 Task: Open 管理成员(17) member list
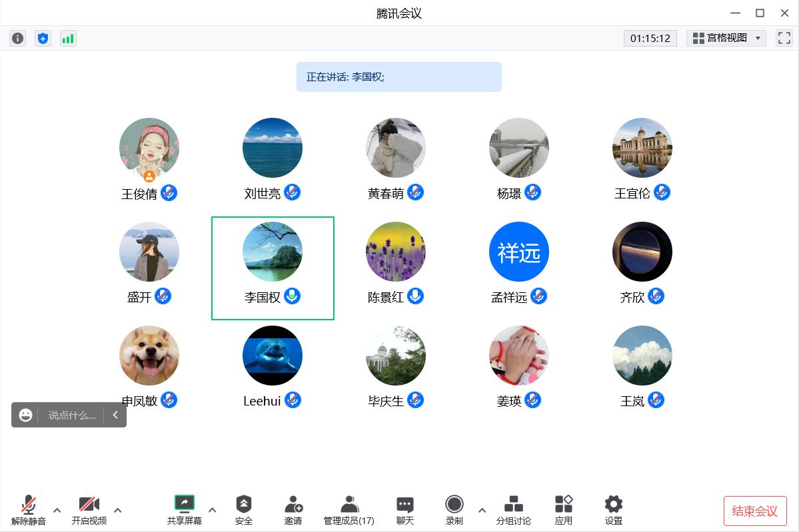[349, 510]
